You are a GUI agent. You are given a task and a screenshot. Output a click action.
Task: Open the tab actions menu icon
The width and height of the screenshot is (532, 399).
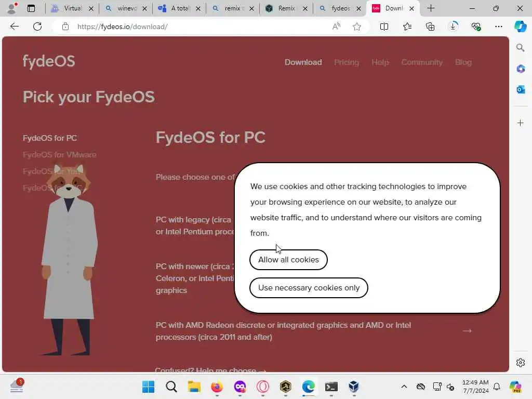(x=31, y=8)
